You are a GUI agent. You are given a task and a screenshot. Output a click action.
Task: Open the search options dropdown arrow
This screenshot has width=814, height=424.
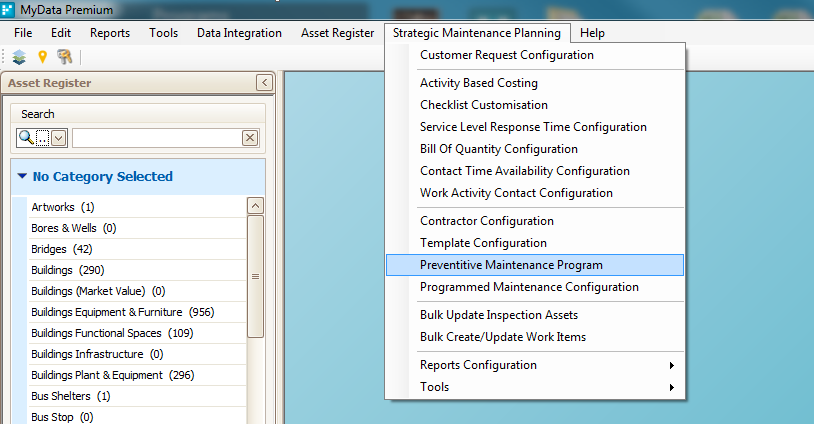click(x=59, y=138)
